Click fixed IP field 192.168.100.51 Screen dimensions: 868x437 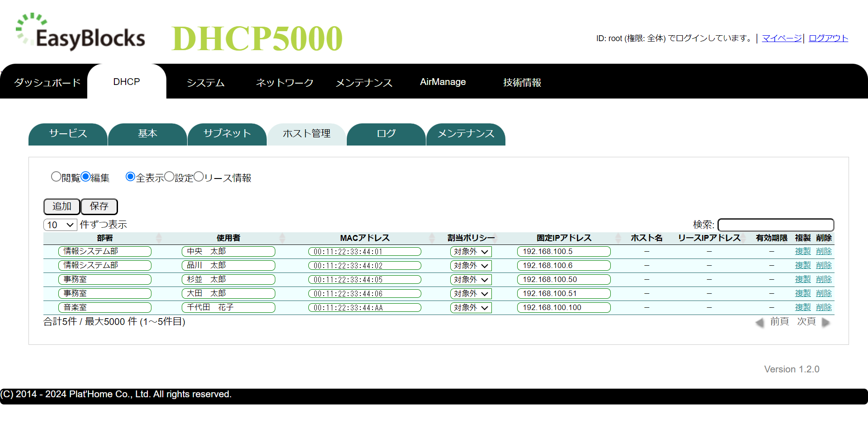(564, 293)
